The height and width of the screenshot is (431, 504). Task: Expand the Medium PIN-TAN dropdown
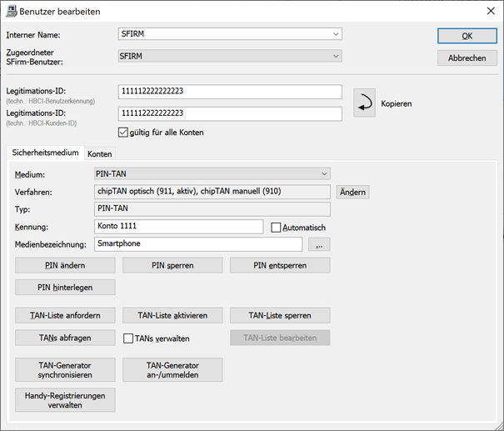tap(324, 173)
